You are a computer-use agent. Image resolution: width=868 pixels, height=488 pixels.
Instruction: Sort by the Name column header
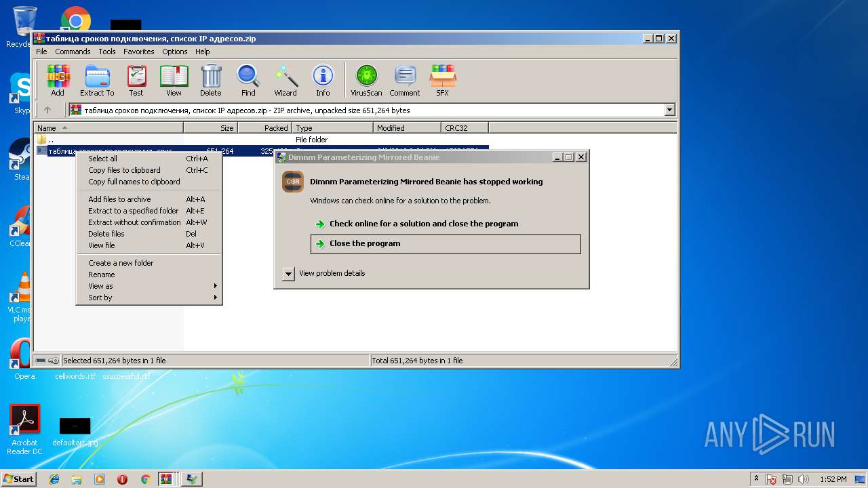(x=108, y=127)
